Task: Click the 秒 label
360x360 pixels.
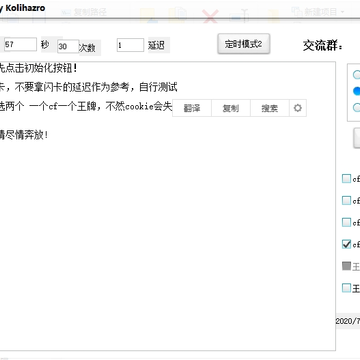Action: 45,44
